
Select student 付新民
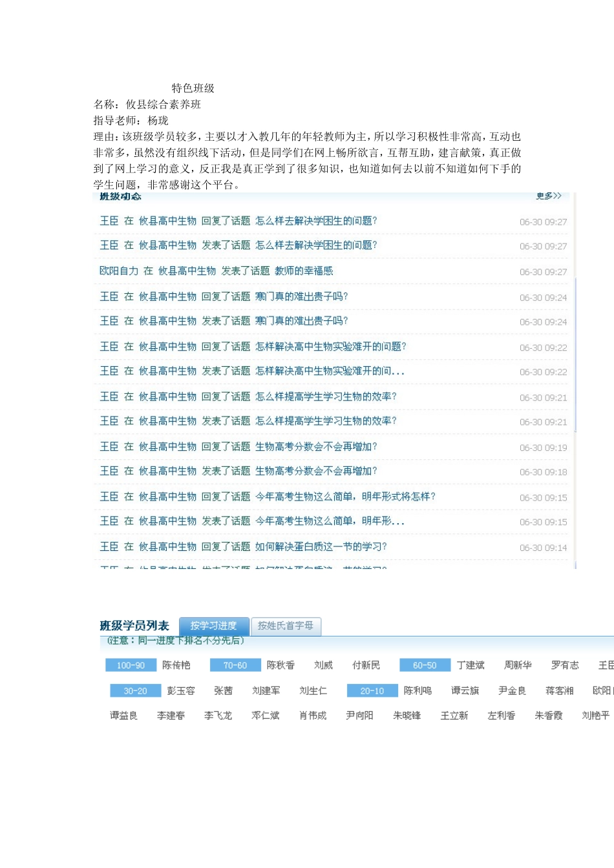tap(366, 665)
